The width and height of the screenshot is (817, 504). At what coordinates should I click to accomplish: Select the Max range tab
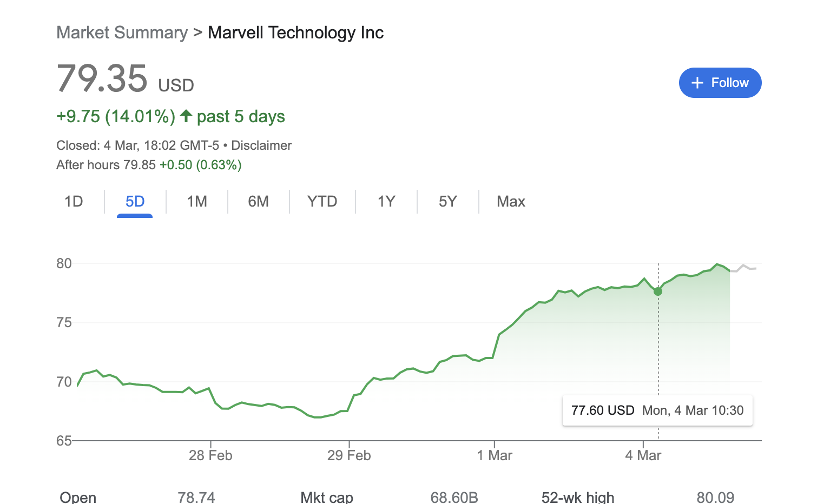point(511,202)
